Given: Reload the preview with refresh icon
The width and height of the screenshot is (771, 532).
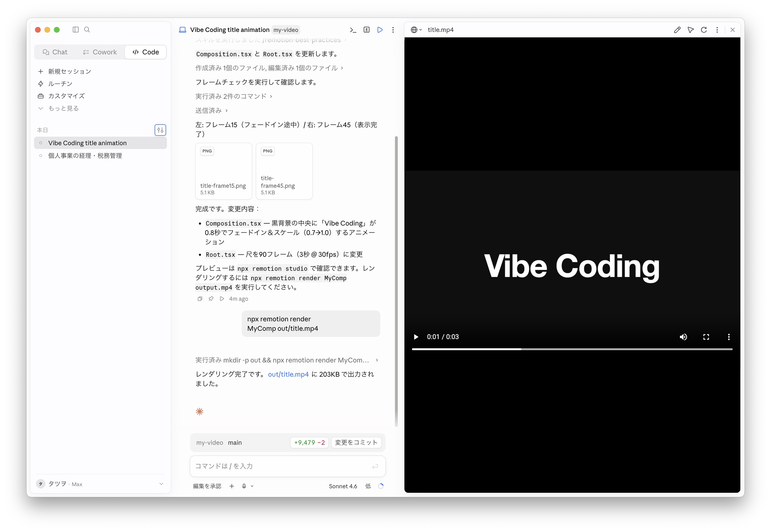Looking at the screenshot, I should (704, 30).
